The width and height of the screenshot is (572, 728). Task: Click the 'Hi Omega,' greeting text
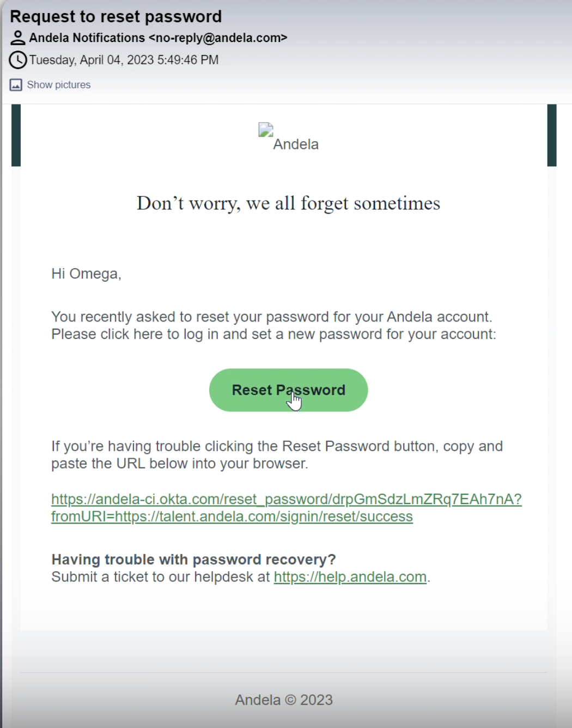(x=86, y=274)
